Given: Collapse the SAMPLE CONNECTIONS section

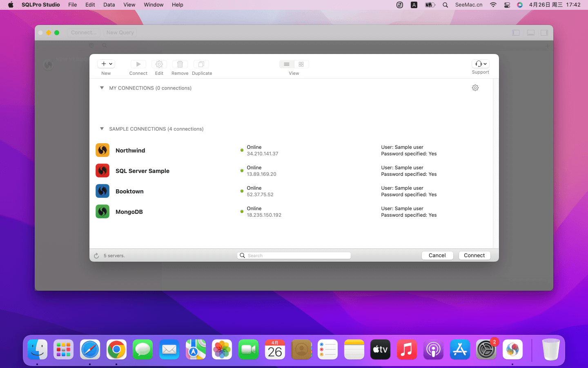Looking at the screenshot, I should 102,129.
